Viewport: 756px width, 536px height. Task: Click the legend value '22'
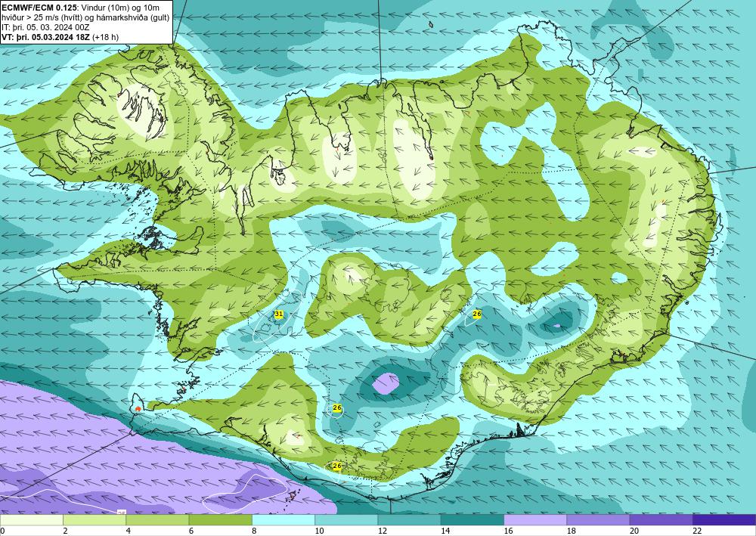(x=697, y=531)
